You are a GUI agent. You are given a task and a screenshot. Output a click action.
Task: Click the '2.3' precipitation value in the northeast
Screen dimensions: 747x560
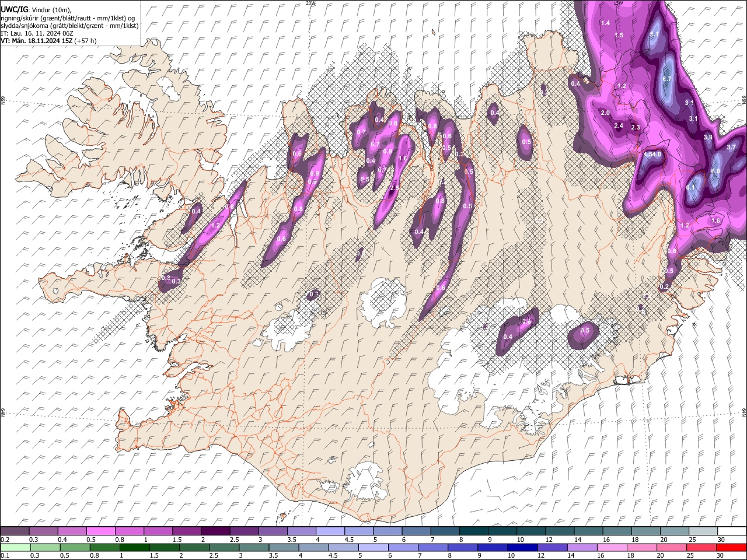pyautogui.click(x=636, y=127)
